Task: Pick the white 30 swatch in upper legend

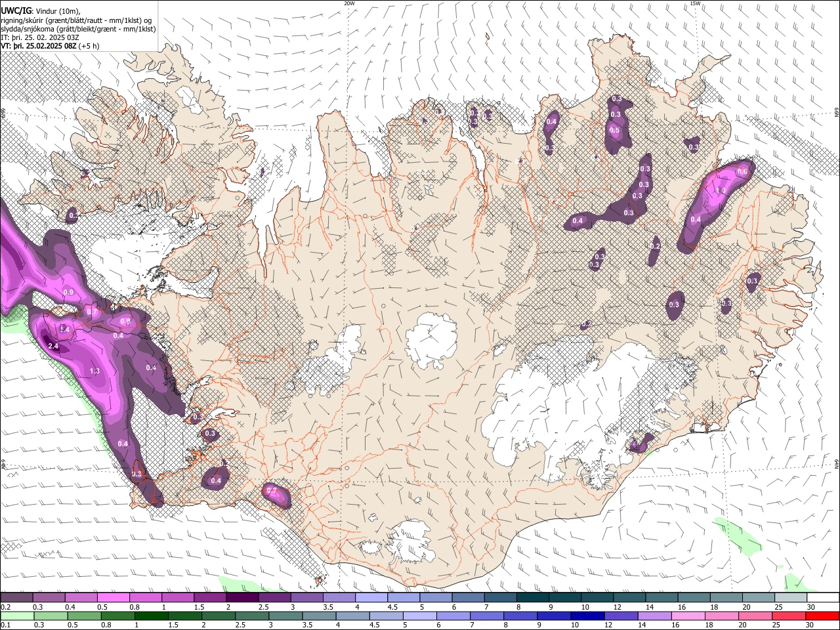Action: click(823, 598)
